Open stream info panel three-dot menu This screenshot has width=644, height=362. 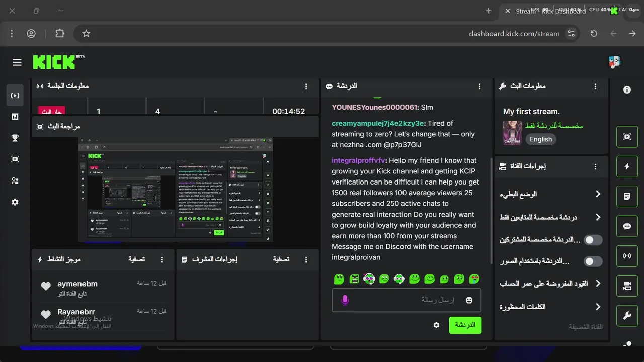596,86
